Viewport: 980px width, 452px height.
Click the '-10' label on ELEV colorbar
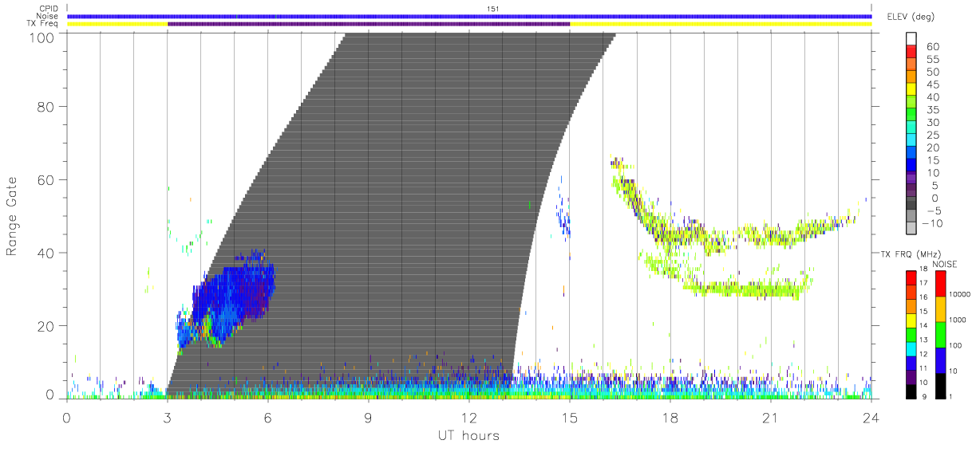tap(931, 223)
